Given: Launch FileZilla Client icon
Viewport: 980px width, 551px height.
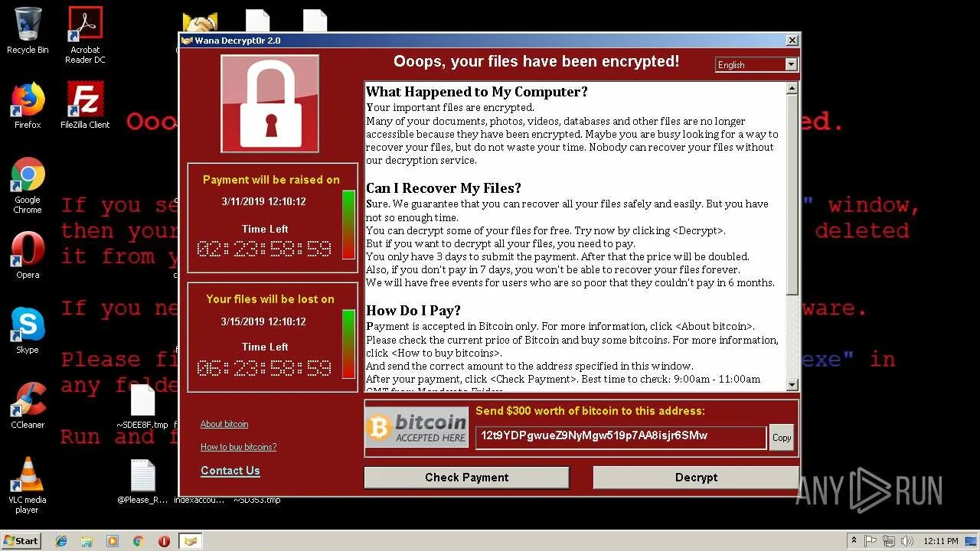Looking at the screenshot, I should click(85, 106).
